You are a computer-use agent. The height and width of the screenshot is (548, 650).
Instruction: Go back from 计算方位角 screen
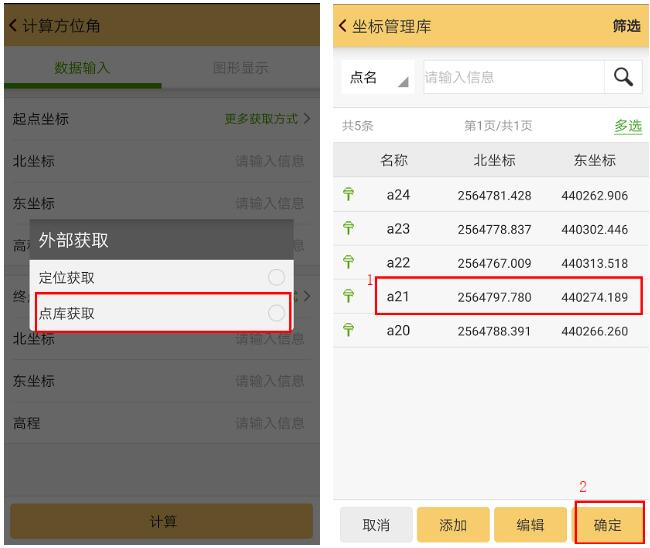click(13, 26)
